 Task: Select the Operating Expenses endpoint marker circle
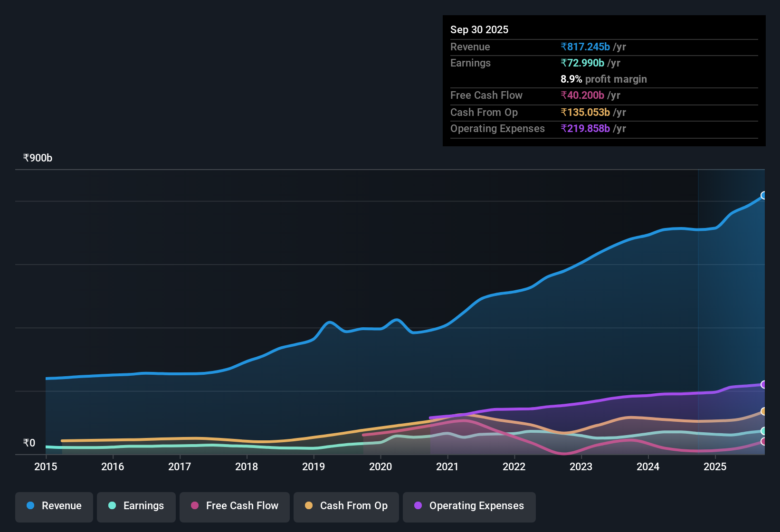click(x=764, y=385)
